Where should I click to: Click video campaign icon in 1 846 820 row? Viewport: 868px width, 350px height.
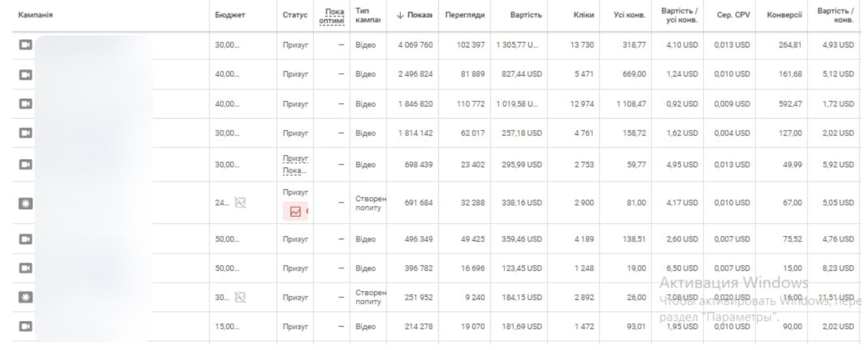25,104
